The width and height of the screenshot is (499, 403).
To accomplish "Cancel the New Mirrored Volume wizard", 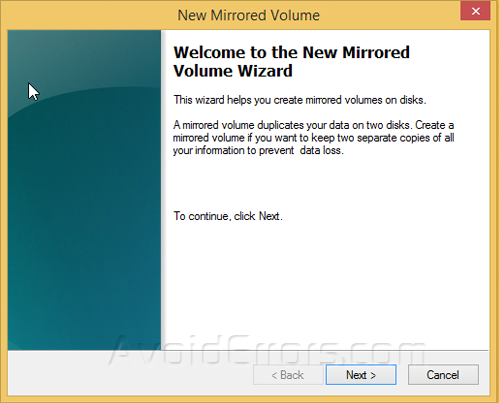I will pos(443,375).
